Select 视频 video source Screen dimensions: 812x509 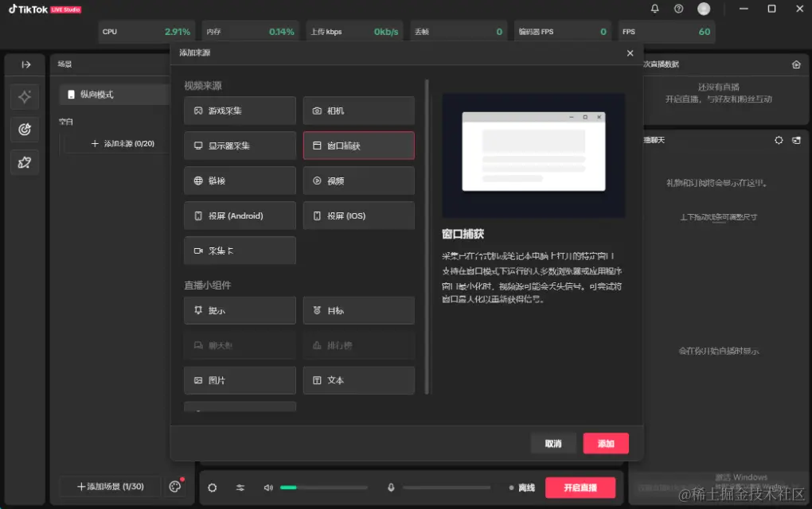(358, 181)
